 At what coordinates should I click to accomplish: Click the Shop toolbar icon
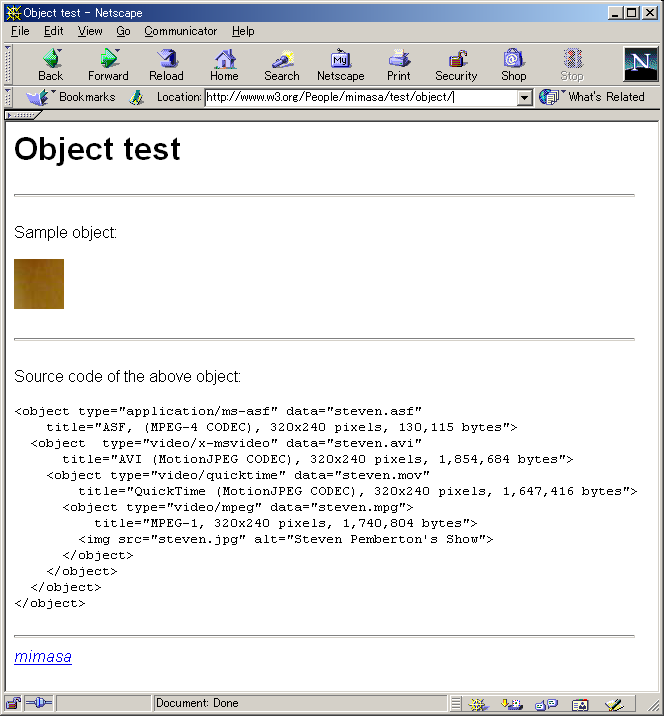[514, 64]
